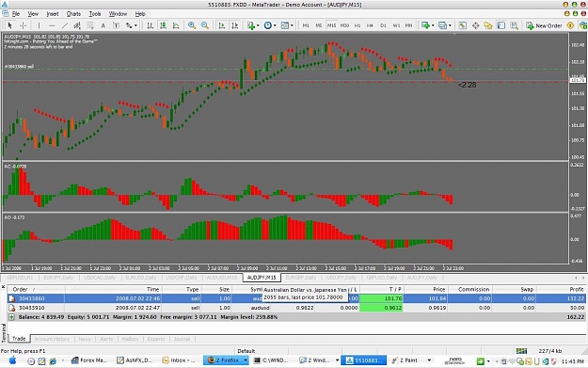Switch to the Account History tab
The width and height of the screenshot is (588, 368).
[52, 339]
